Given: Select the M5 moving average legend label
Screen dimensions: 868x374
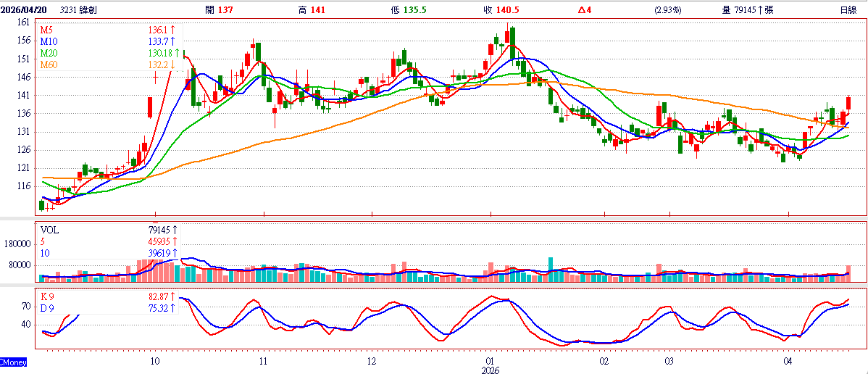Looking at the screenshot, I should tap(46, 30).
